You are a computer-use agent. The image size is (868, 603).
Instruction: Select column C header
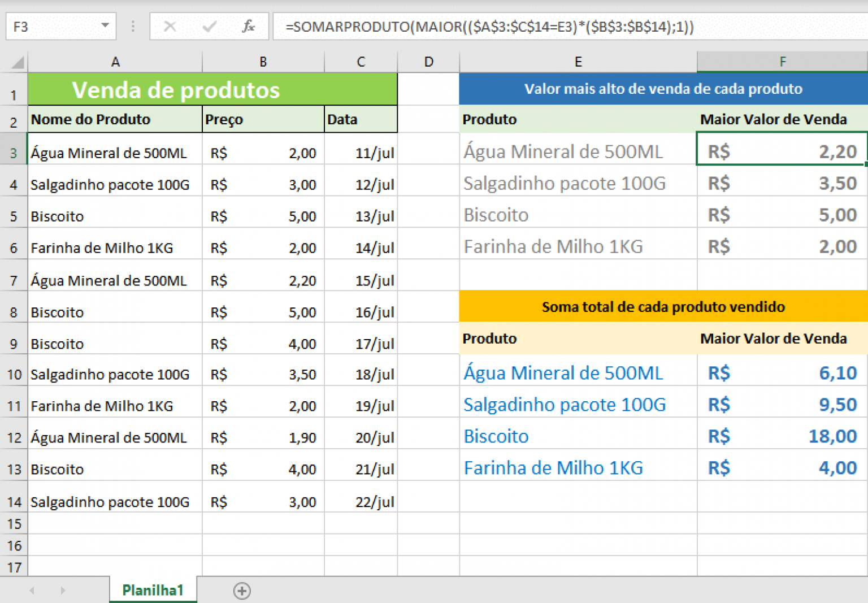[361, 62]
